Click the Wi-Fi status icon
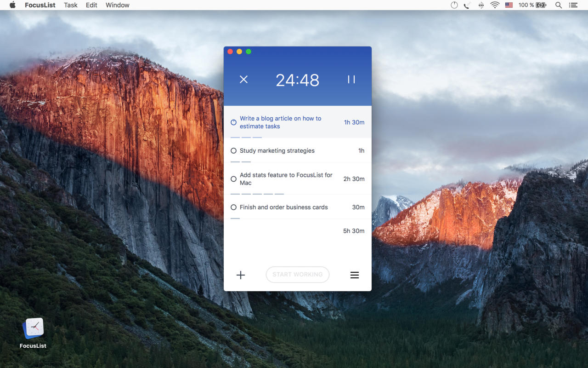This screenshot has width=588, height=368. [495, 5]
